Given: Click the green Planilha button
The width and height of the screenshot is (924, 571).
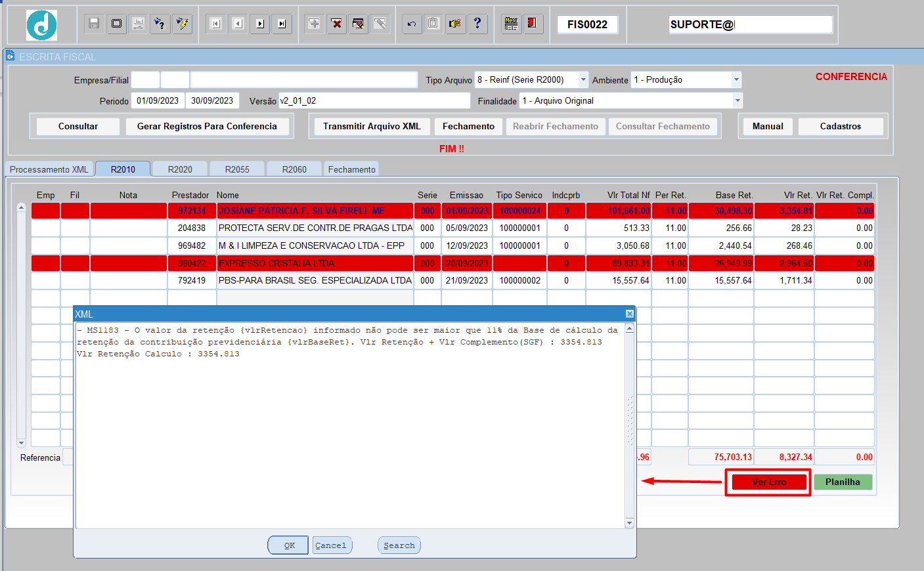Looking at the screenshot, I should tap(843, 482).
